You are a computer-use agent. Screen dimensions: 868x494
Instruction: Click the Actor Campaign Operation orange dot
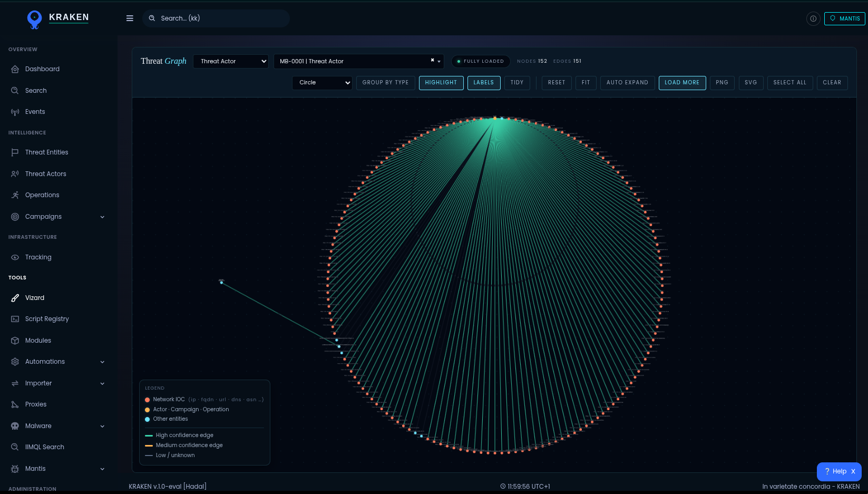pos(148,410)
